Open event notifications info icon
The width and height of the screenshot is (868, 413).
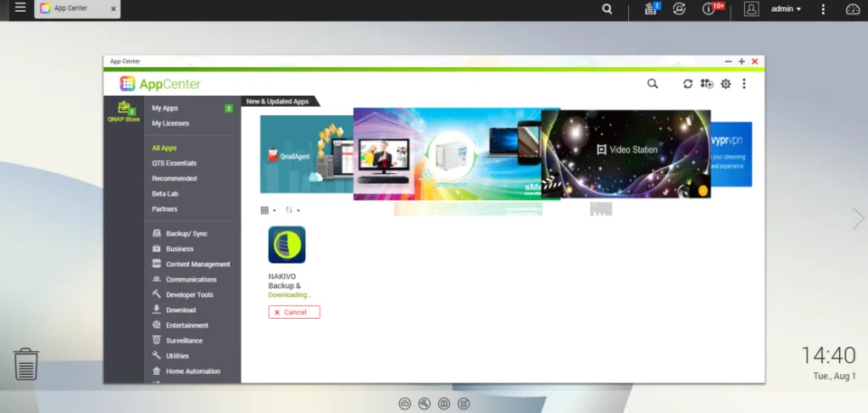[x=709, y=8]
